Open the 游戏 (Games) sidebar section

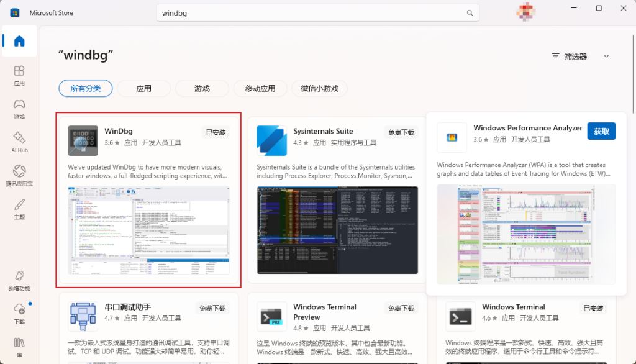pos(19,109)
